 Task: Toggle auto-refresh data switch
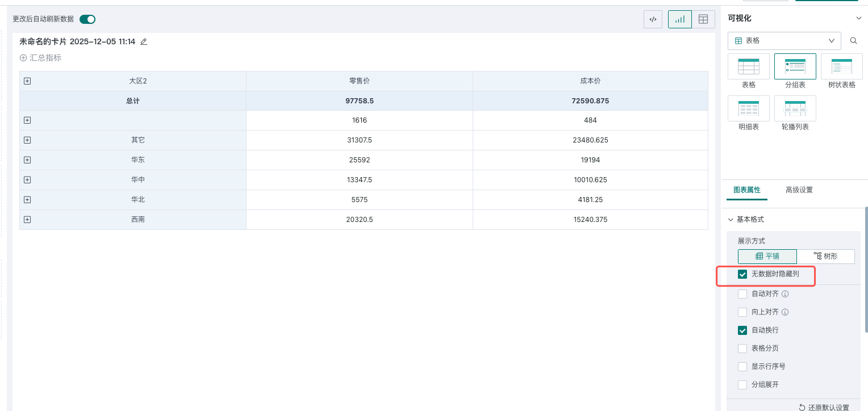tap(87, 19)
